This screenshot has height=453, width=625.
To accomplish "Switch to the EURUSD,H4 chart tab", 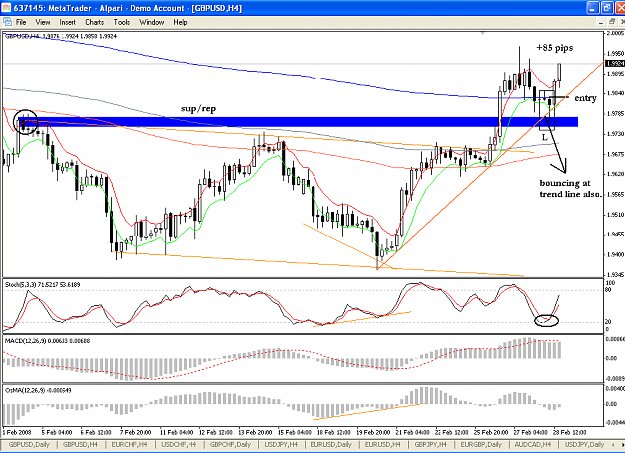I will (x=383, y=444).
